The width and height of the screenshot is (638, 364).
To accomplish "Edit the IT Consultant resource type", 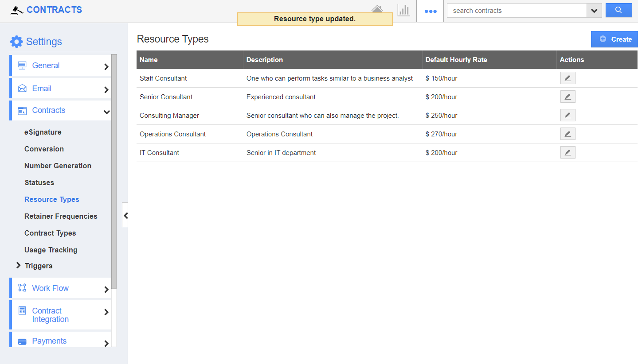I will [x=568, y=153].
